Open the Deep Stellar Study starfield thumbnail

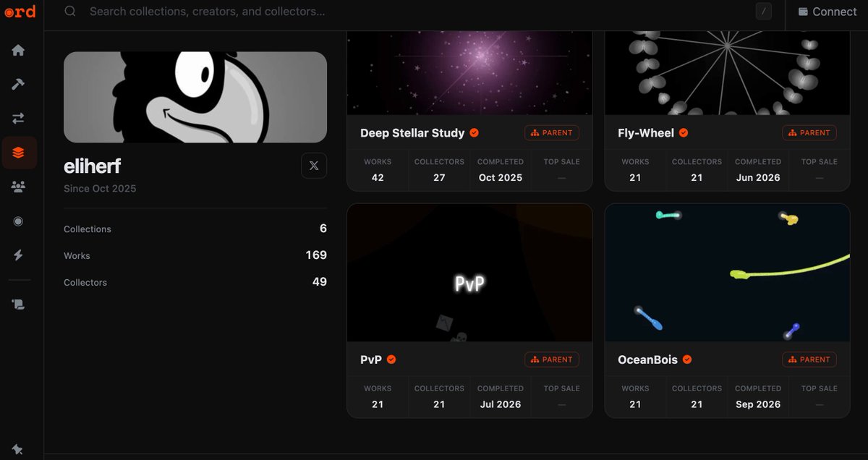[470, 73]
